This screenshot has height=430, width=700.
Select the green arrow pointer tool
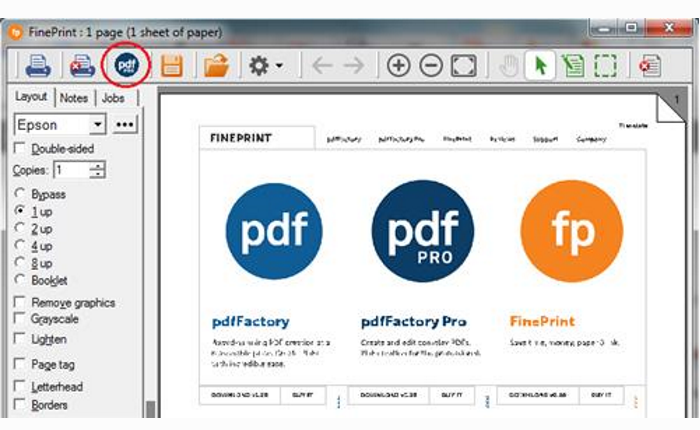coord(540,66)
